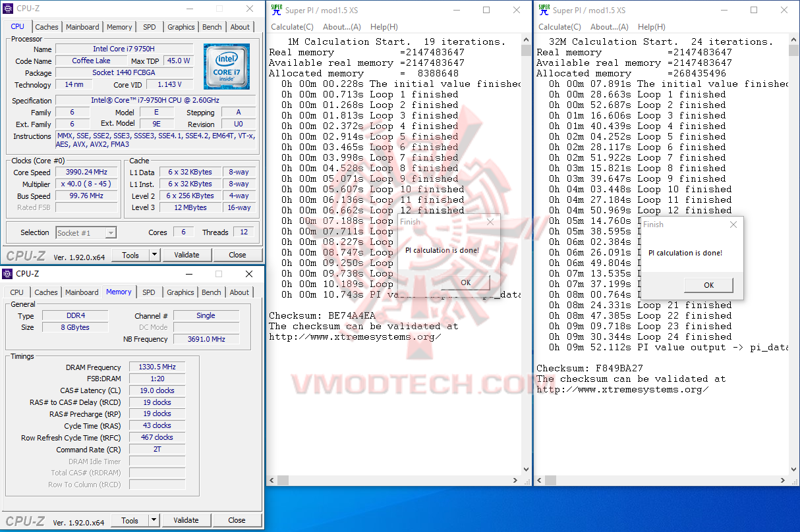800x532 pixels.
Task: Click Tools button in top CPU-Z window
Action: (130, 255)
